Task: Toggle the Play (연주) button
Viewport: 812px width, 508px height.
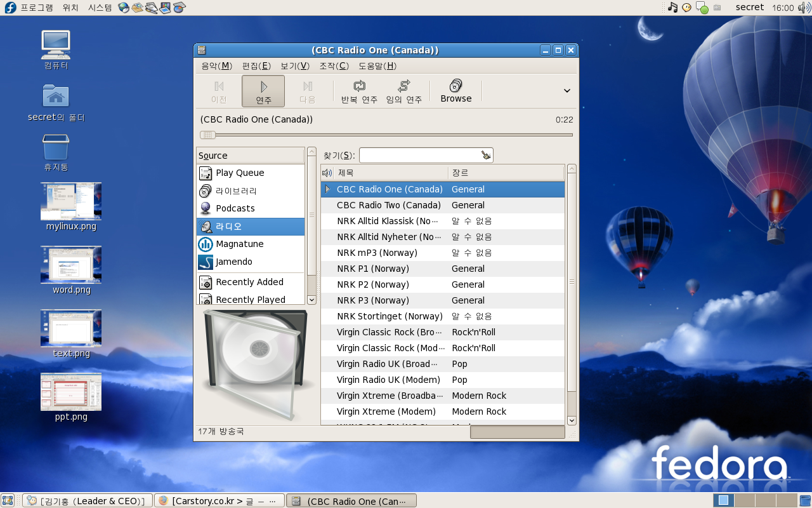Action: pyautogui.click(x=263, y=91)
